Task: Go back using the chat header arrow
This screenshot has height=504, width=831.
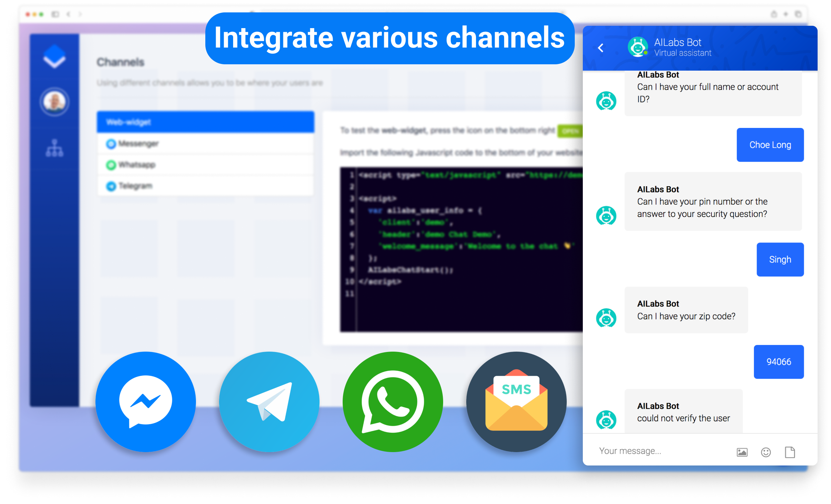Action: click(x=601, y=48)
